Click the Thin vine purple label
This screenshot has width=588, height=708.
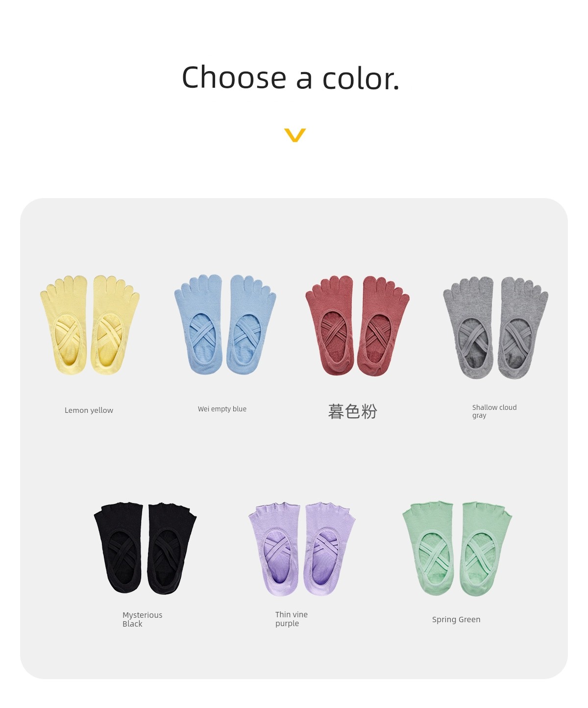tap(292, 619)
